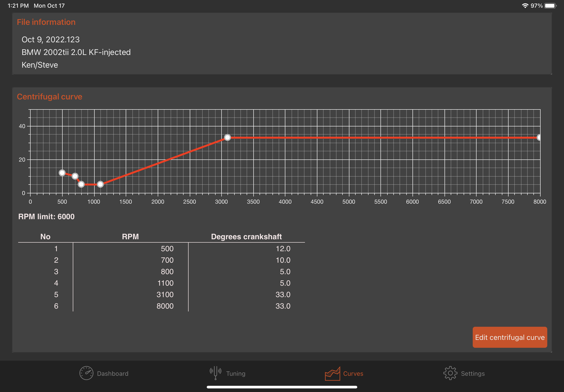Select curve point at 500 RPM
564x392 pixels.
tap(62, 173)
